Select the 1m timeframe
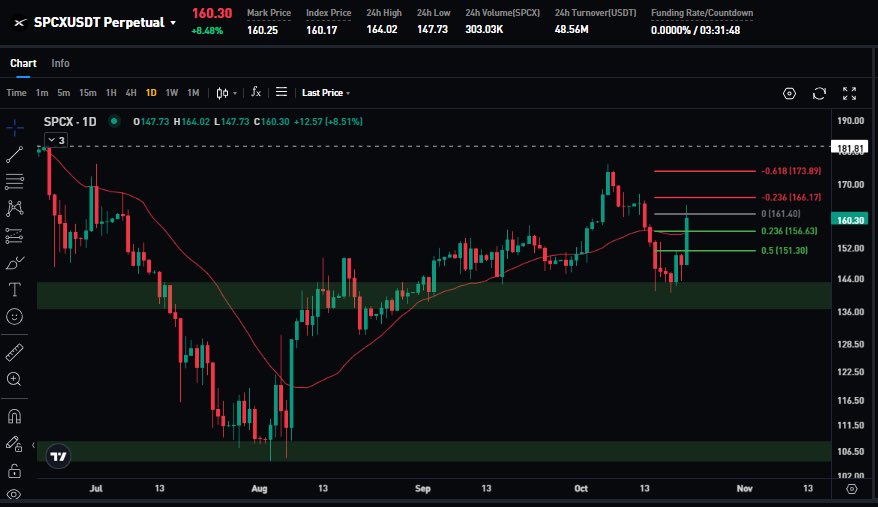 [x=42, y=93]
